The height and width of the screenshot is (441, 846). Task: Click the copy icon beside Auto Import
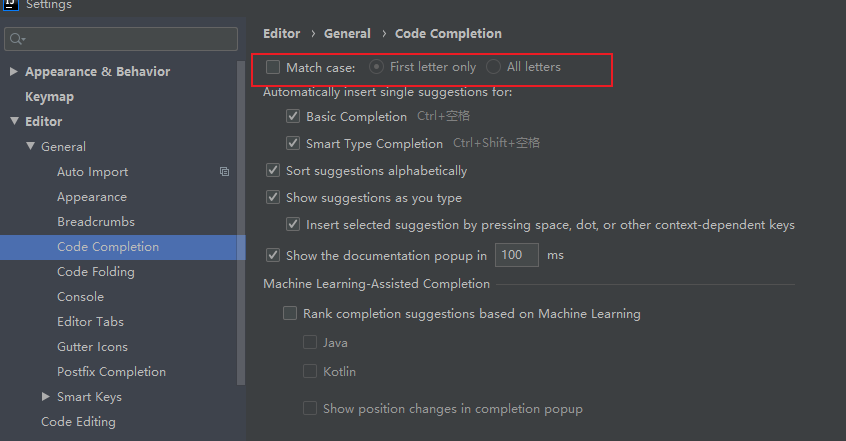pyautogui.click(x=224, y=172)
